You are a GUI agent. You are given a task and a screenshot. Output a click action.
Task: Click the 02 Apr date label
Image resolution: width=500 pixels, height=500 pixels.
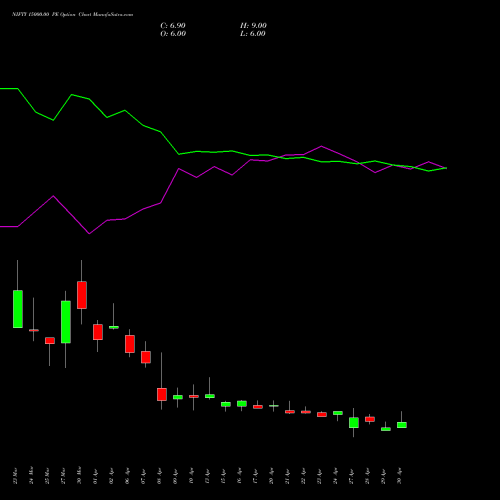pos(111,476)
